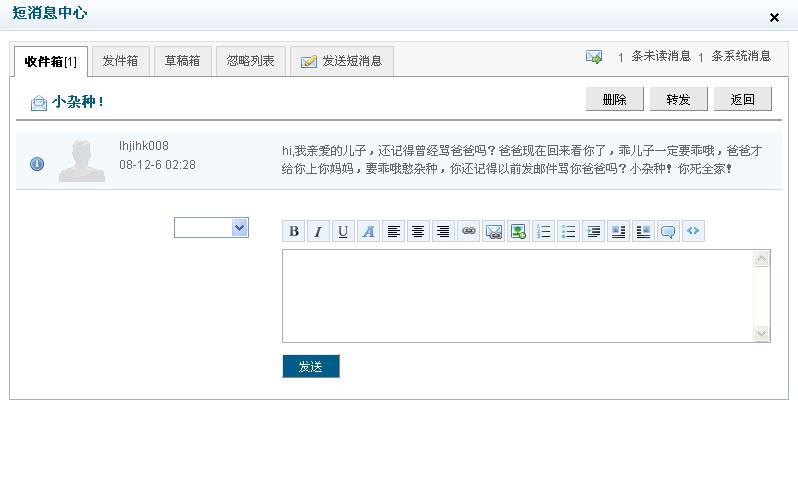Insert a hyperlink with the chain icon
Screen dimensions: 798x502
(x=469, y=232)
